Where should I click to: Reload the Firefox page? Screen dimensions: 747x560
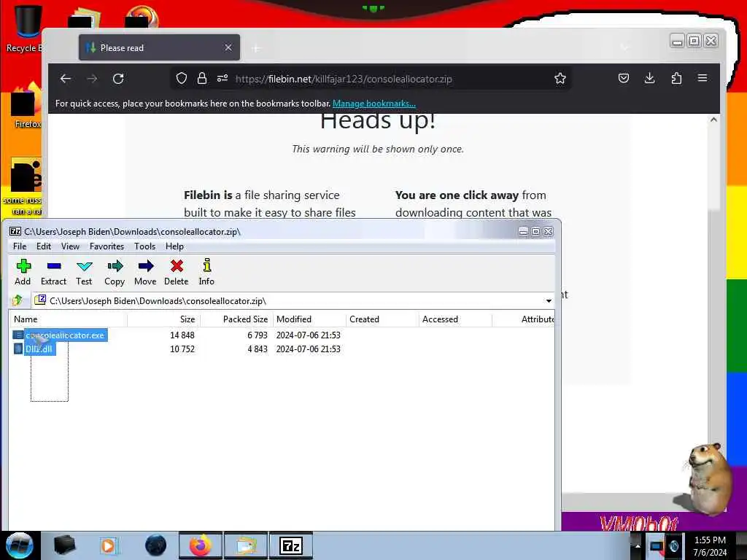118,79
